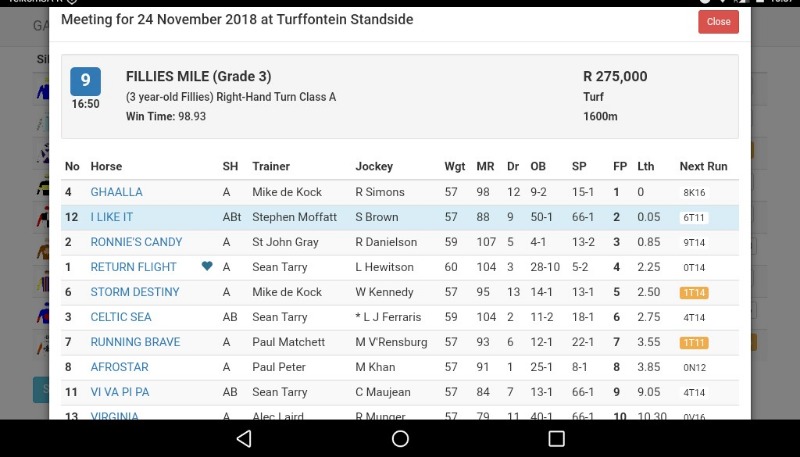
Task: Open STORM DESTINY horse link
Action: (x=135, y=292)
